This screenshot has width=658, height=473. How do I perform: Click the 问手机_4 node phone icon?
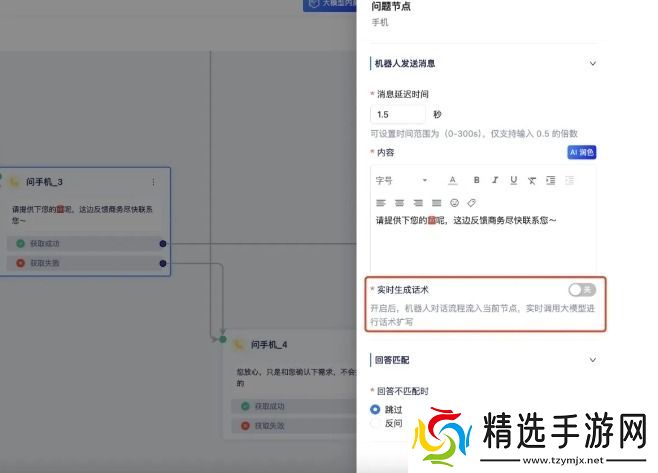(239, 345)
